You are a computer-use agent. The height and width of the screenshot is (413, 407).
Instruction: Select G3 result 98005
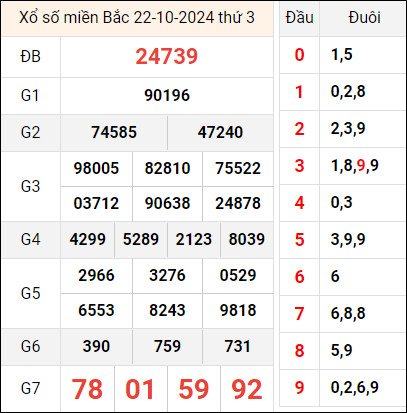pos(96,168)
